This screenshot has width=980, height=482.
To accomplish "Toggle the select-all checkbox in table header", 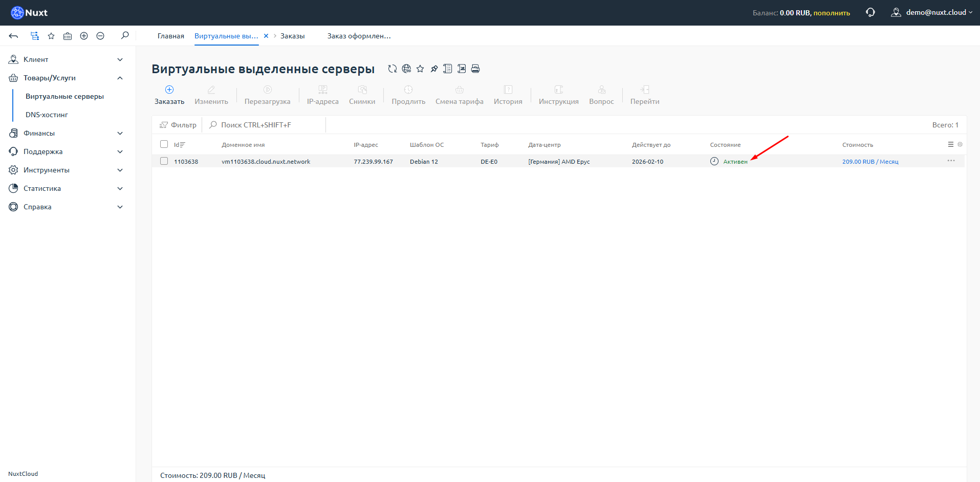I will coord(164,144).
